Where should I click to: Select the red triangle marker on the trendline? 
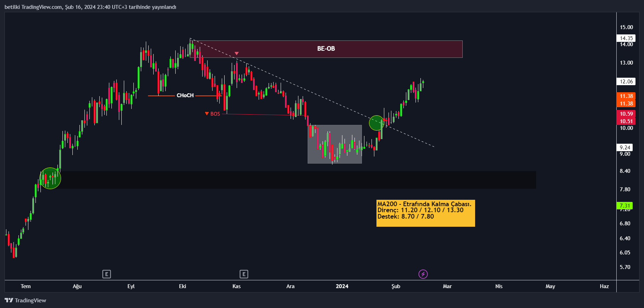pyautogui.click(x=237, y=54)
